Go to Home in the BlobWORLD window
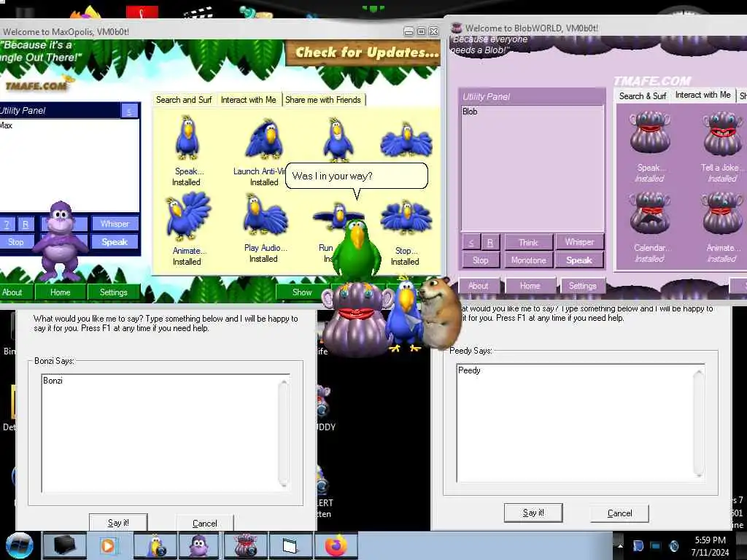Image resolution: width=747 pixels, height=560 pixels. point(530,286)
